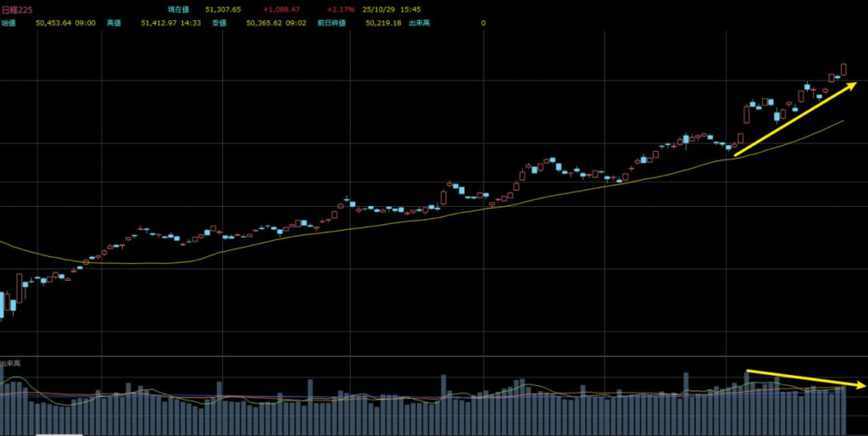Click the last candlestick at the chart's right edge
The height and width of the screenshot is (436, 868).
click(844, 69)
